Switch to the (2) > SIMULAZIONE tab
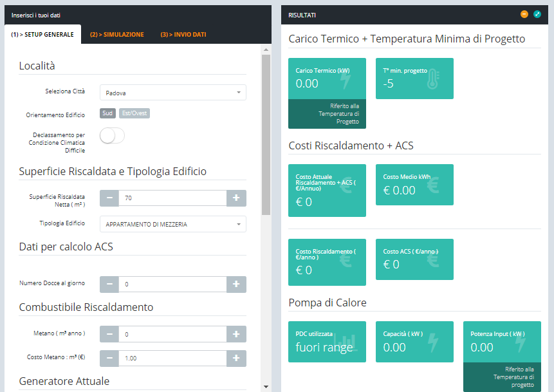554x392 pixels. pyautogui.click(x=116, y=35)
